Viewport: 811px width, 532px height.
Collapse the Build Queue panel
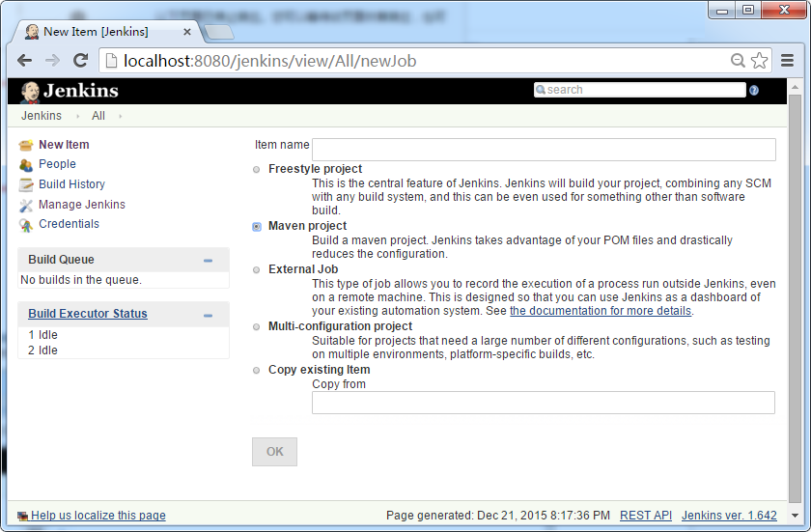click(x=208, y=261)
